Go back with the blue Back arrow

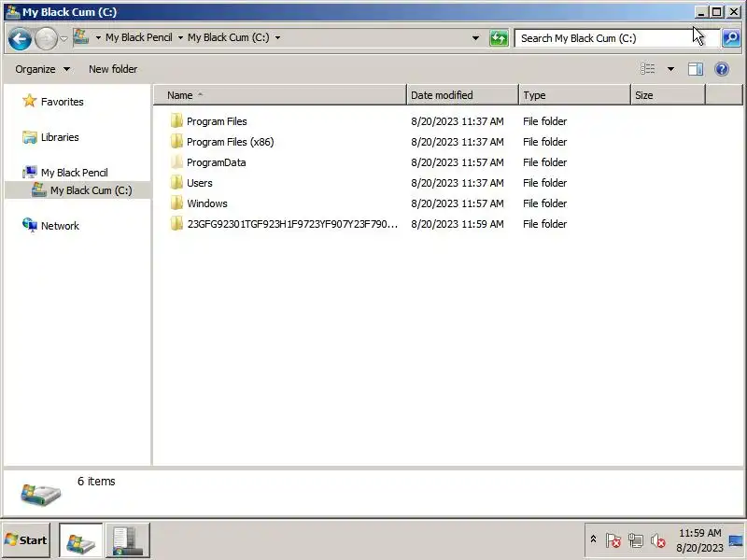[x=20, y=38]
